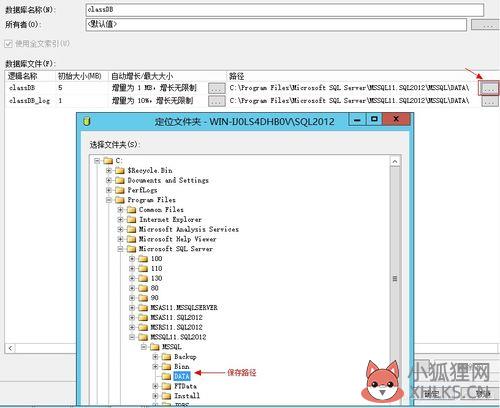Click the folder tree scrollbar up arrow

[x=395, y=162]
